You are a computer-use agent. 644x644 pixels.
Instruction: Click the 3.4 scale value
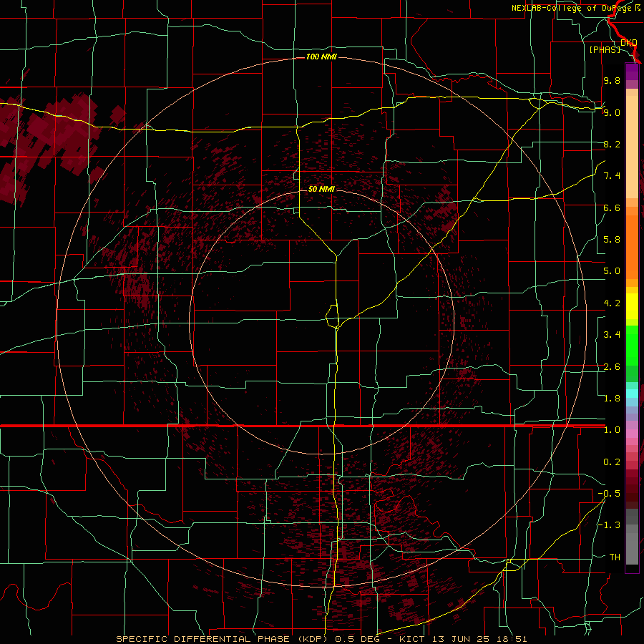click(x=612, y=335)
